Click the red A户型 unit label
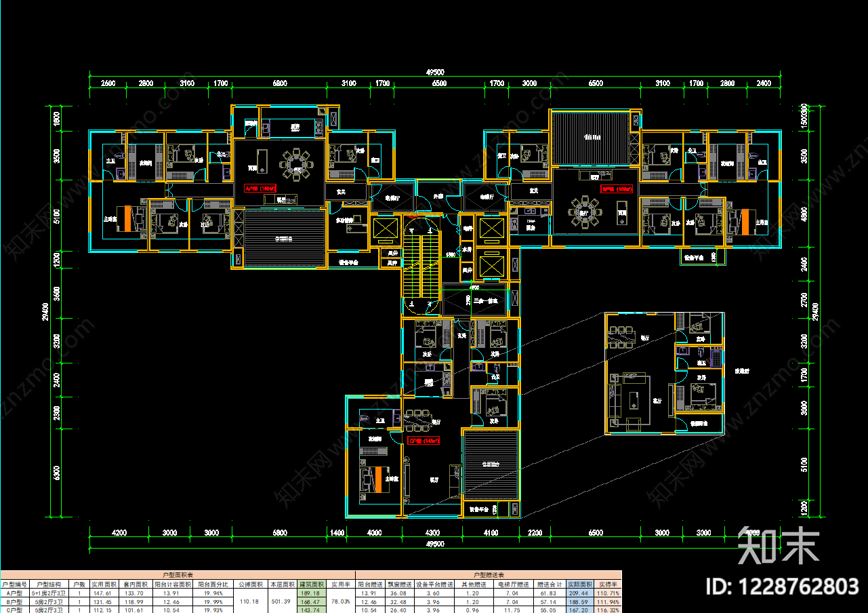868x613 pixels. tap(260, 189)
